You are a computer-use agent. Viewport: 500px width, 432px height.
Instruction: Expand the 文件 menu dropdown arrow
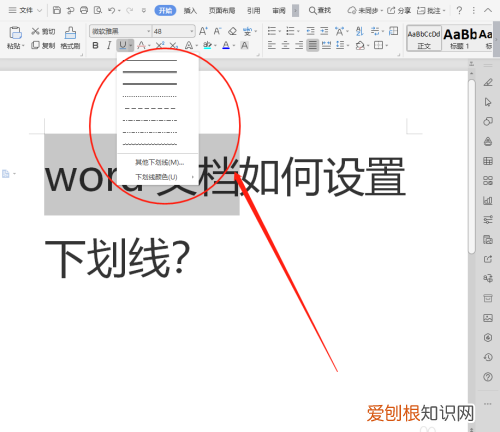point(39,11)
